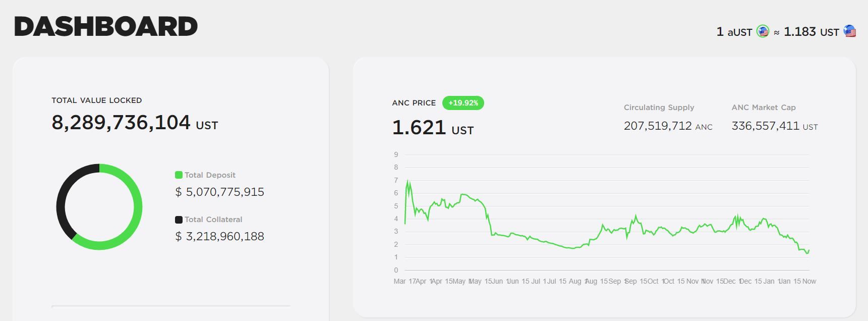Image resolution: width=868 pixels, height=321 pixels.
Task: Click the DASHBOARD heading
Action: (x=106, y=26)
